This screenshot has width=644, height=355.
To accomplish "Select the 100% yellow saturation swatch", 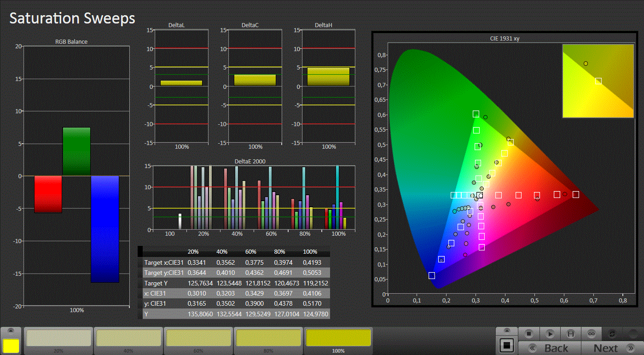I will pyautogui.click(x=338, y=338).
